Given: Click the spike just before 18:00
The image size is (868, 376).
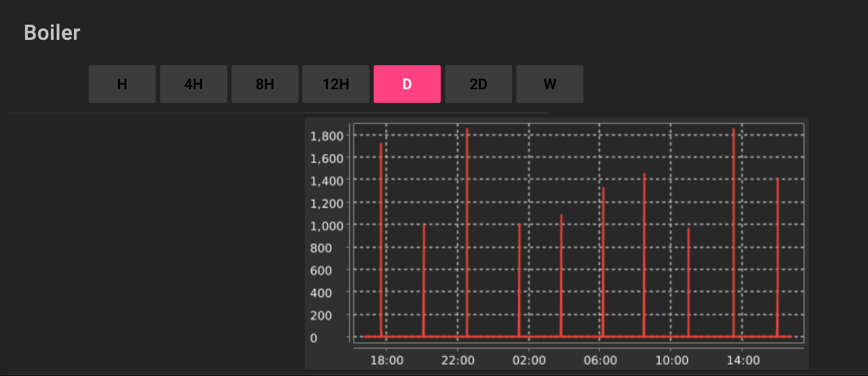Looking at the screenshot, I should [x=381, y=239].
